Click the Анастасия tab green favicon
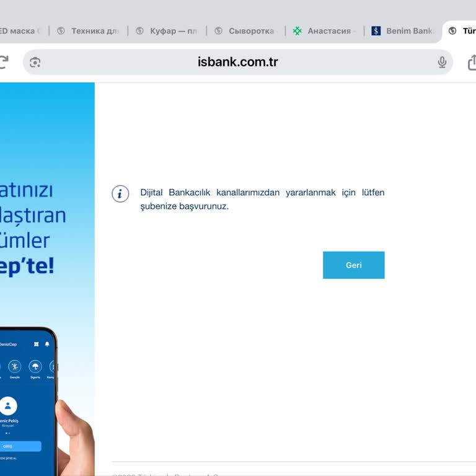 pos(297,31)
